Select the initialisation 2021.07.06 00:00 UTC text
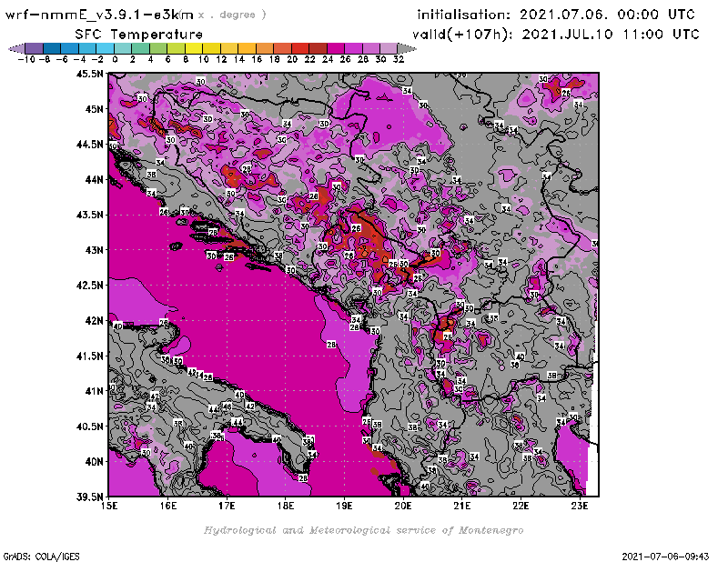This screenshot has width=728, height=562. tap(556, 15)
